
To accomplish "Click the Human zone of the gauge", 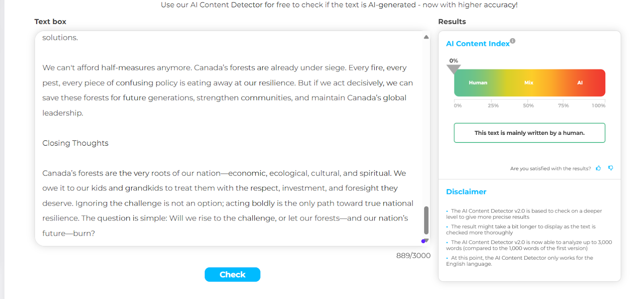I will coord(478,83).
